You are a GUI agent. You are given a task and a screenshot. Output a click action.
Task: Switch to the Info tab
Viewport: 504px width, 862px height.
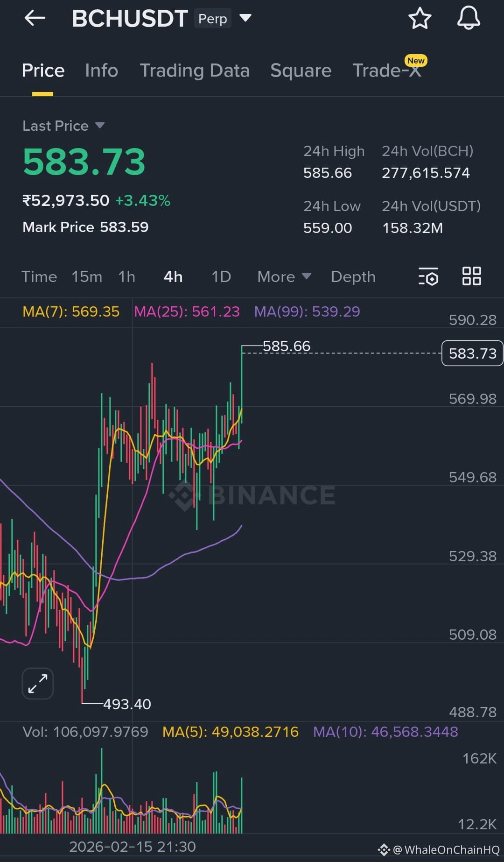(101, 71)
